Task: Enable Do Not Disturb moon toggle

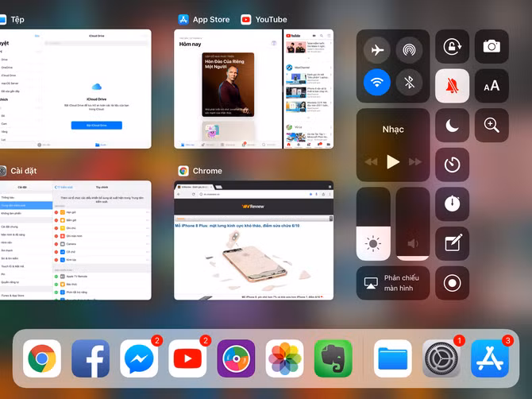Action: click(453, 126)
